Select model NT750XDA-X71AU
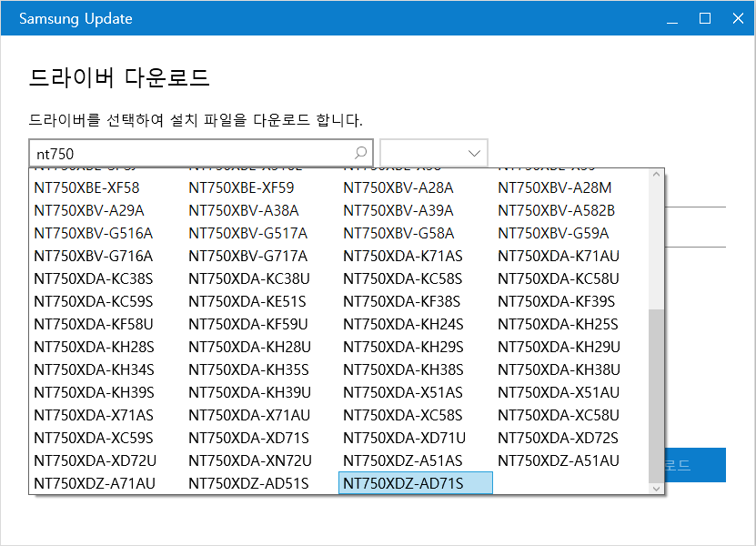 (x=249, y=414)
